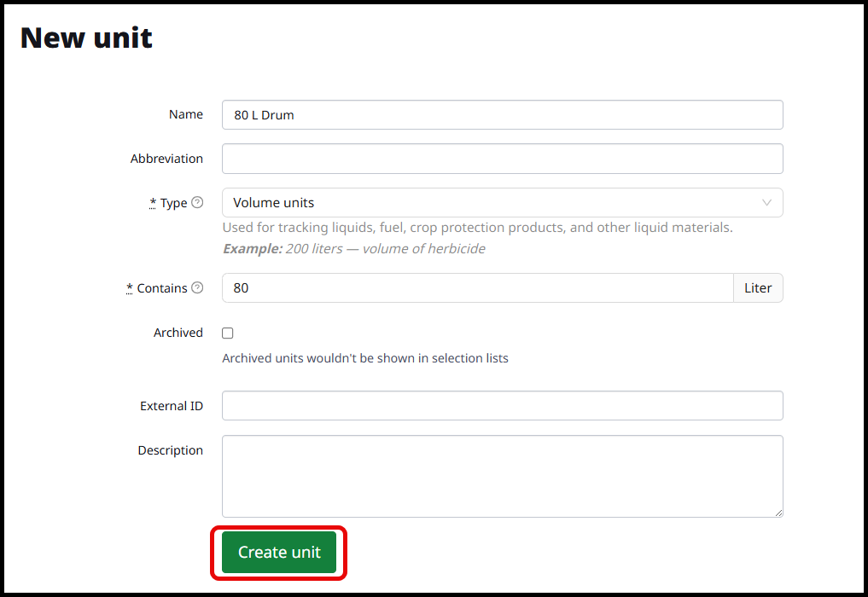Click the Liter unit addon
868x597 pixels.
pos(758,288)
